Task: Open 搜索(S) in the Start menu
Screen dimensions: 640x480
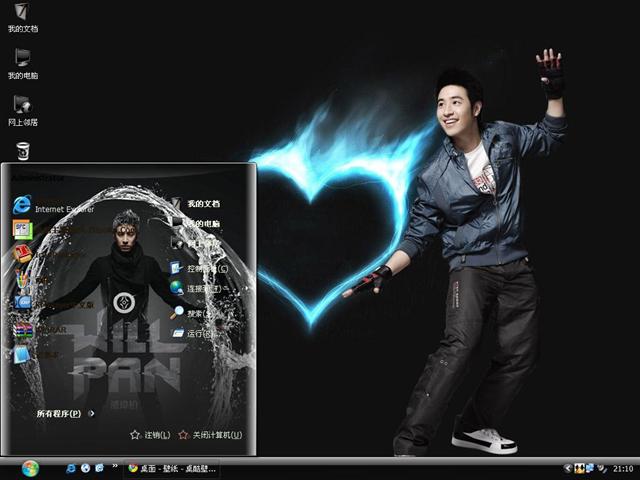Action: pyautogui.click(x=192, y=313)
